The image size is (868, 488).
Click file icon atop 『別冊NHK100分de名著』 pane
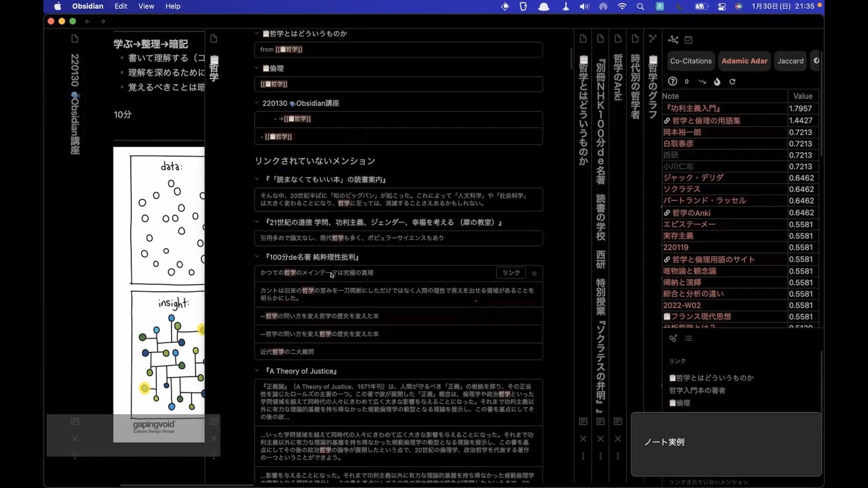(x=600, y=39)
